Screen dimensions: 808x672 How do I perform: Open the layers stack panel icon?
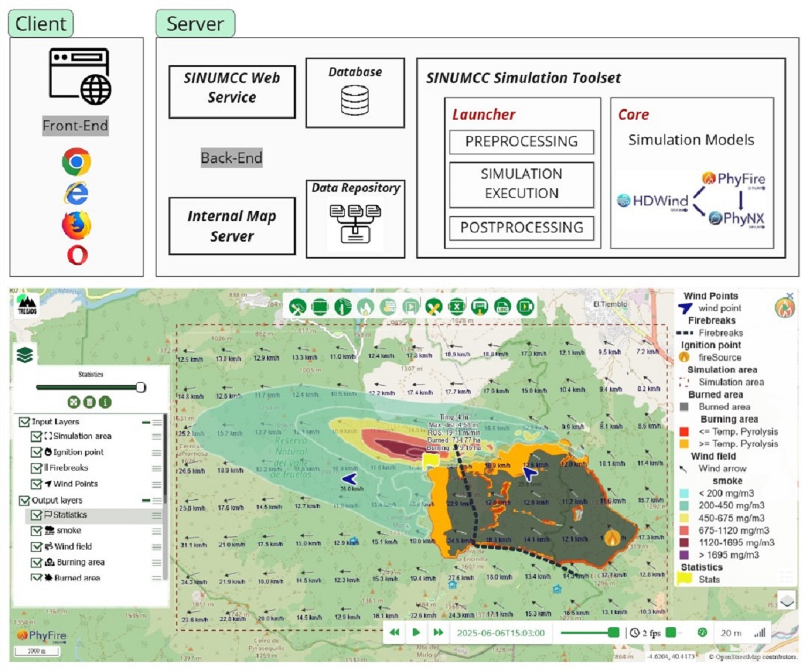coord(25,356)
